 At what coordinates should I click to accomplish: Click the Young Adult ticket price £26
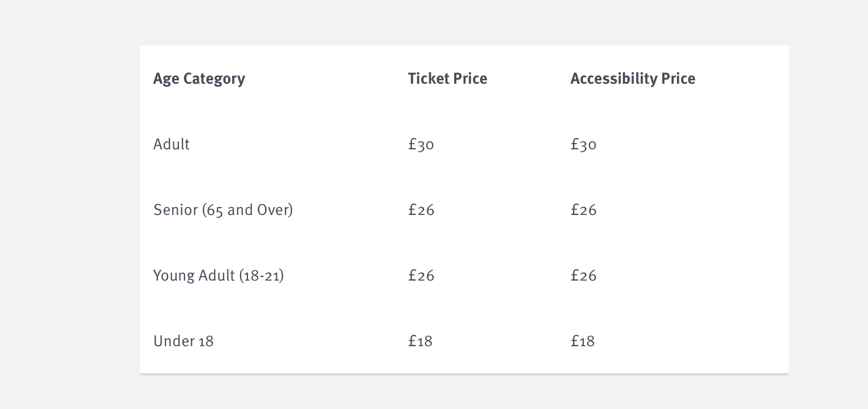click(x=421, y=275)
